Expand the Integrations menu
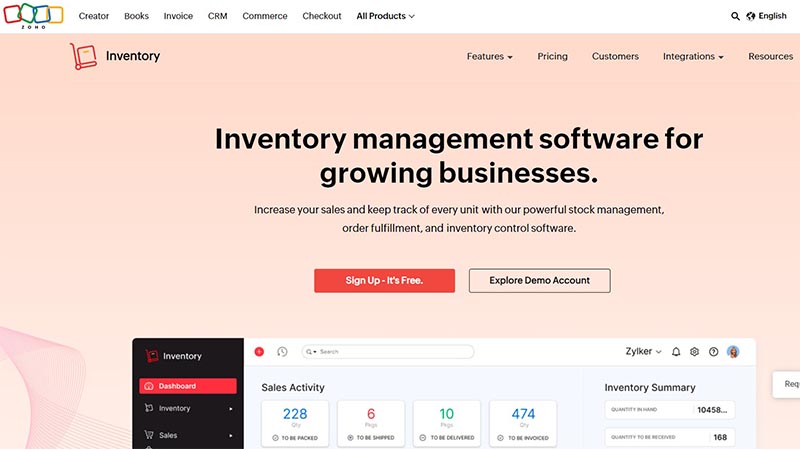The image size is (800, 450). pos(693,56)
